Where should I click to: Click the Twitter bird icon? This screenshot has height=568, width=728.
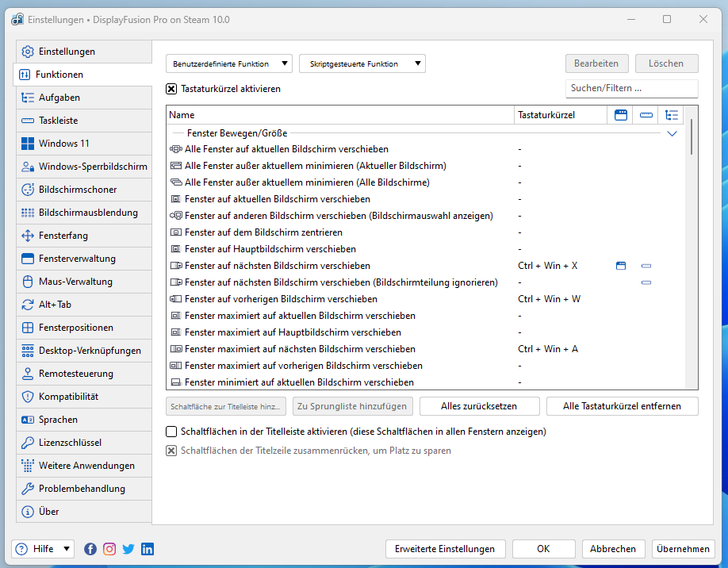tap(128, 549)
